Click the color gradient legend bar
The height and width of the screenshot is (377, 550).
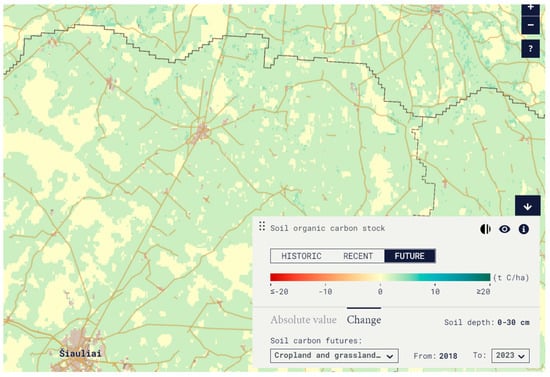[380, 277]
